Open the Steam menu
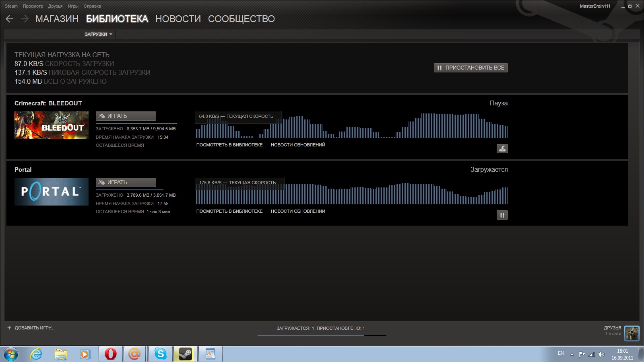Screen dimensions: 644x362 pyautogui.click(x=11, y=6)
